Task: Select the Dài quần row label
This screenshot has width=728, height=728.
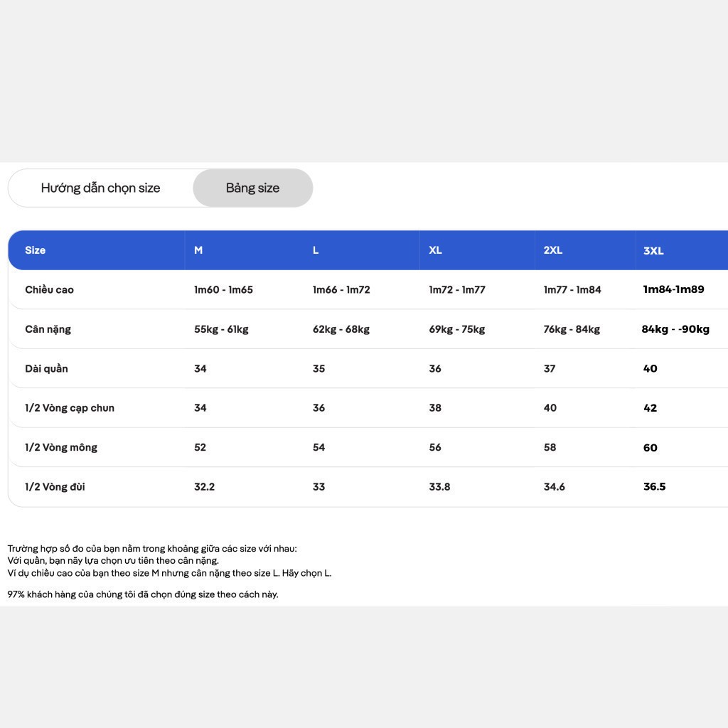Action: 46,369
